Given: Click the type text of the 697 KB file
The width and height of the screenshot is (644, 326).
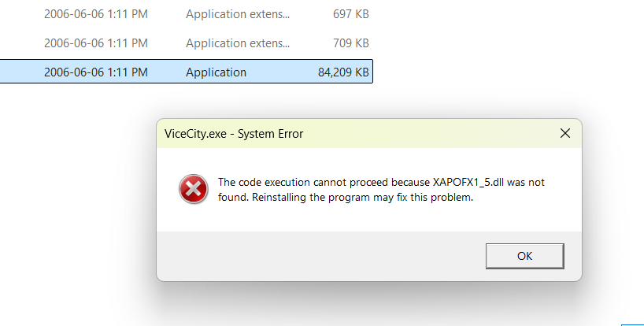Looking at the screenshot, I should [238, 14].
